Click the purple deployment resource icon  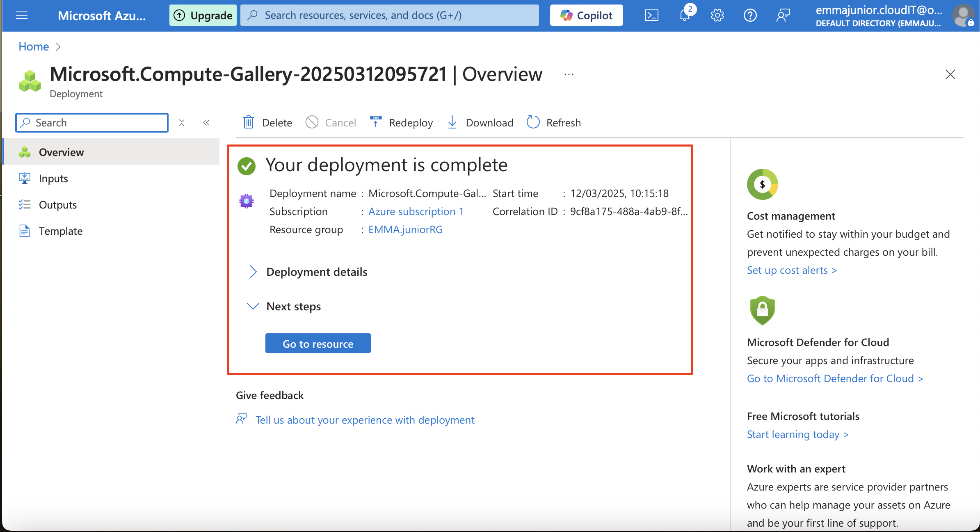click(247, 201)
